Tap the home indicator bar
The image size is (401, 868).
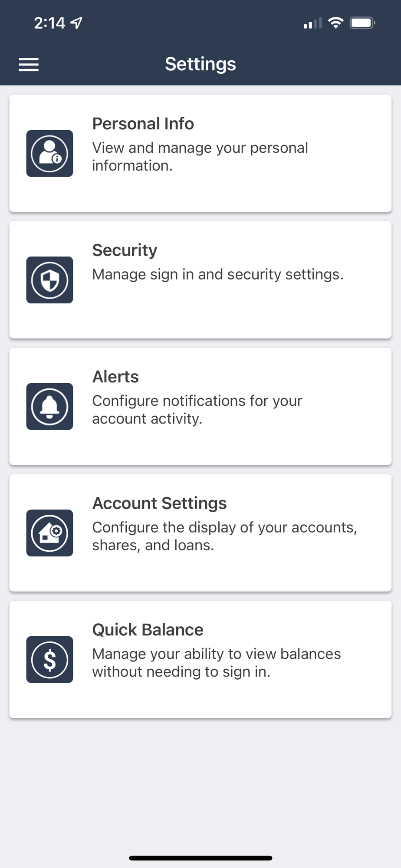(x=200, y=858)
